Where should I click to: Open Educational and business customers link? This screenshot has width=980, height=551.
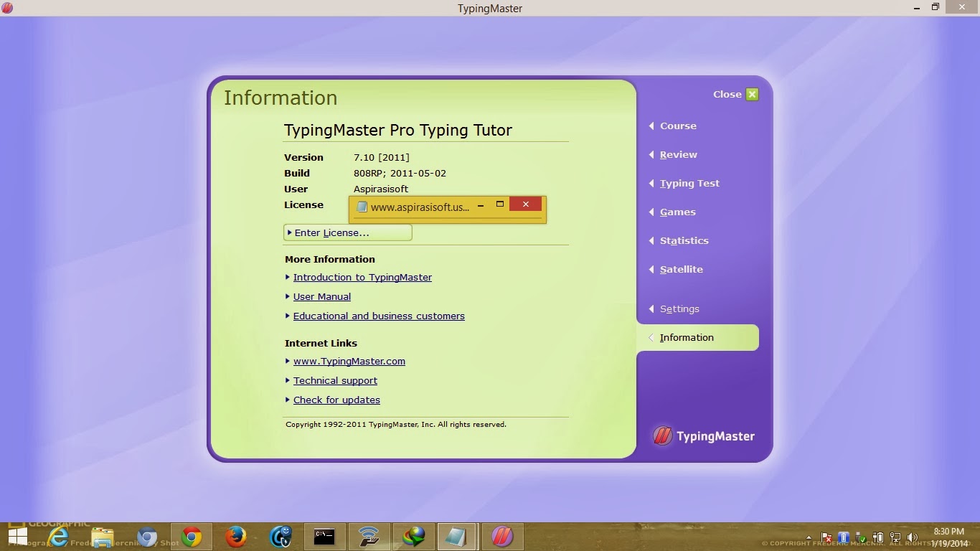379,316
